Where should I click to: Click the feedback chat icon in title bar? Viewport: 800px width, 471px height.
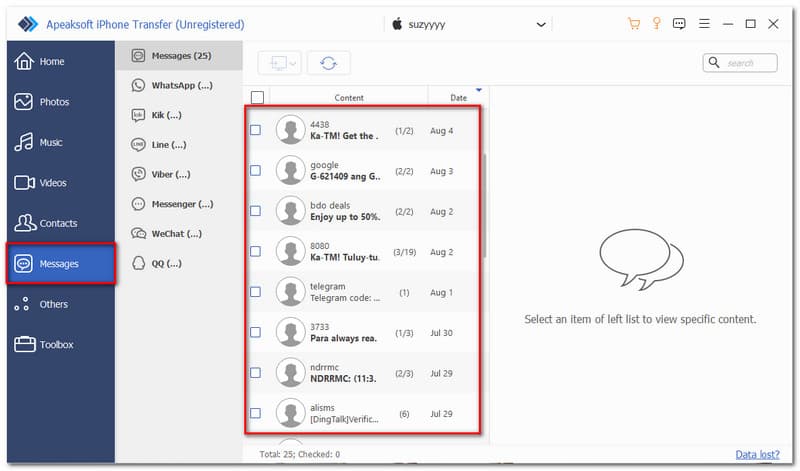point(679,23)
